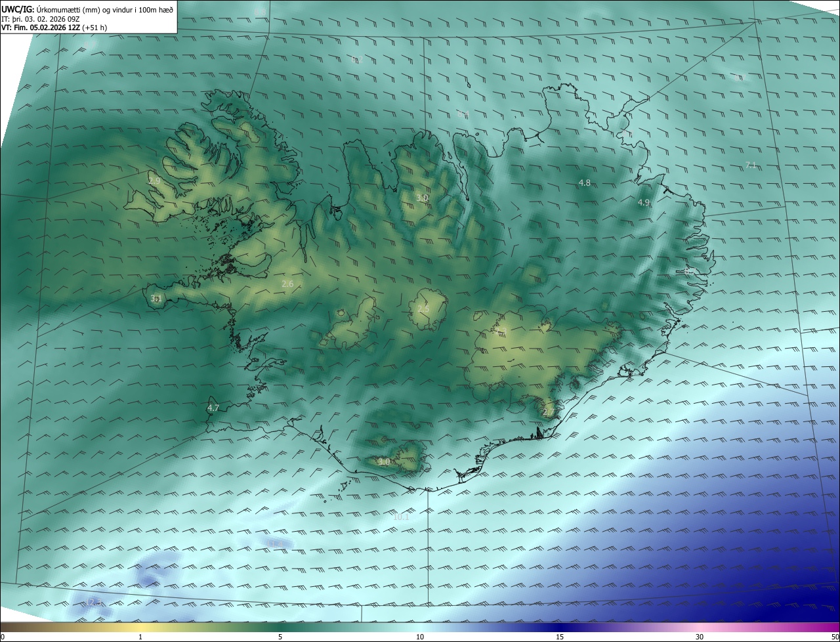Click the 4.7 value label on the map

coord(213,408)
